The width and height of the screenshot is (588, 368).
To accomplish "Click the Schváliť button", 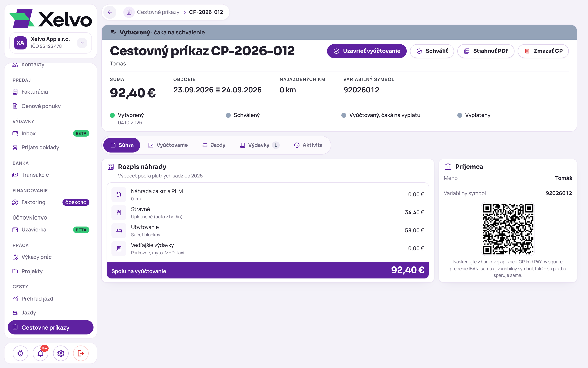I will click(432, 51).
